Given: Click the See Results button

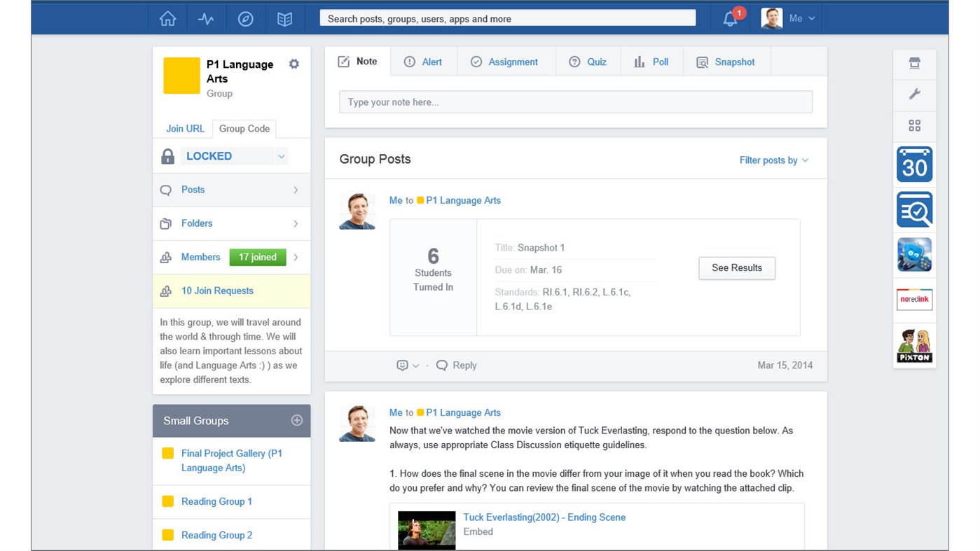Looking at the screenshot, I should coord(737,268).
